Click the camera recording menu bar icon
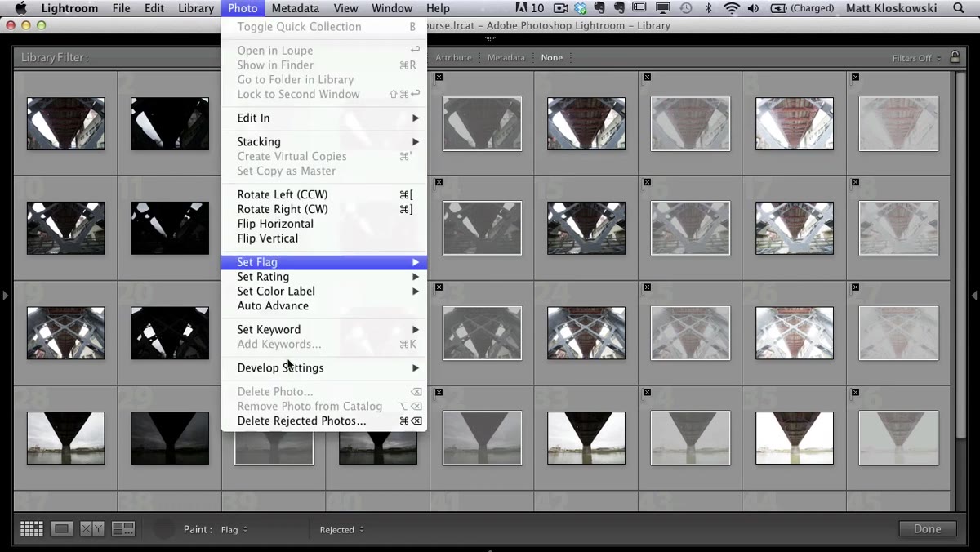This screenshot has width=980, height=552. pyautogui.click(x=560, y=8)
